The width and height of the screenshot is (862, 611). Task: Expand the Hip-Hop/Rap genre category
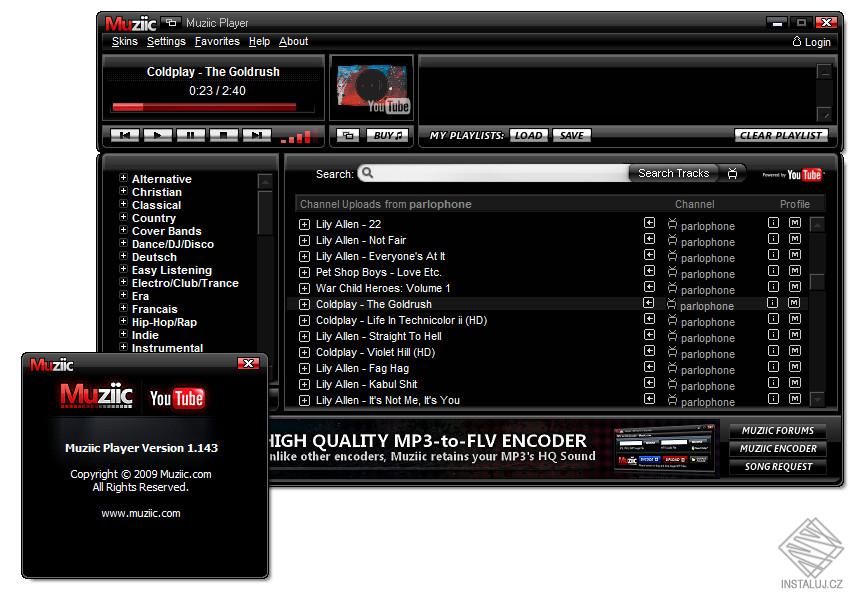click(123, 321)
